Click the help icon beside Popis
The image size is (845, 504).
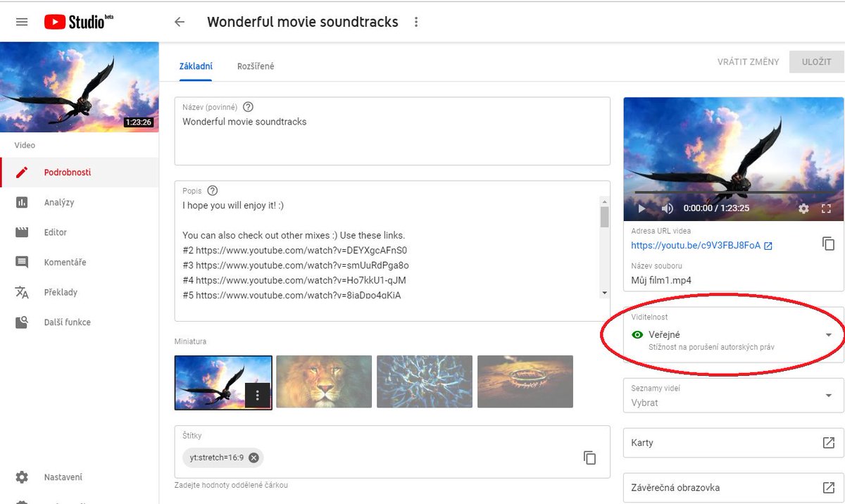coord(213,191)
